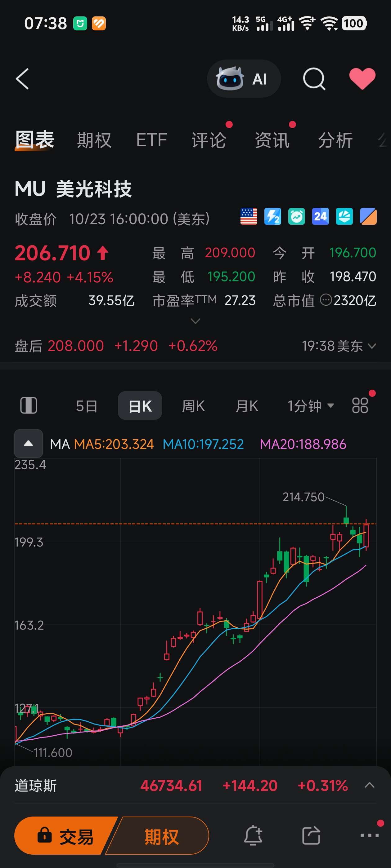This screenshot has height=868, width=391.
Task: Expand more quote details chevron
Action: (195, 321)
